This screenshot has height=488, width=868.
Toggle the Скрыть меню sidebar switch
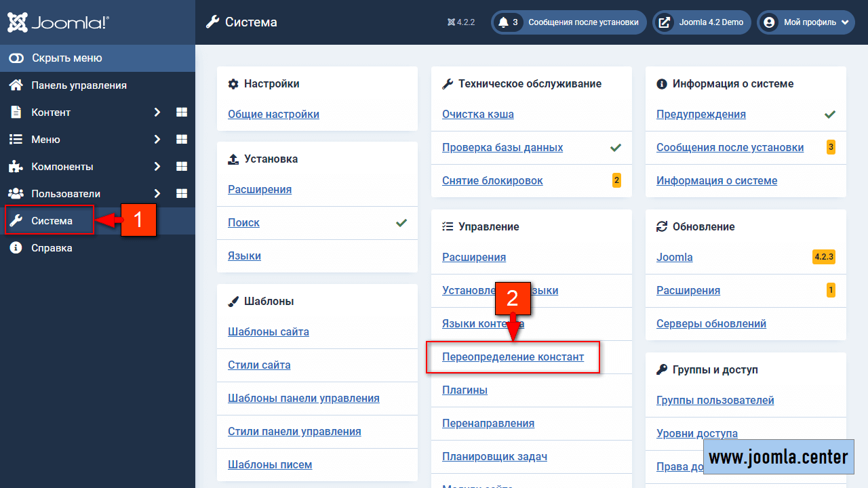16,58
